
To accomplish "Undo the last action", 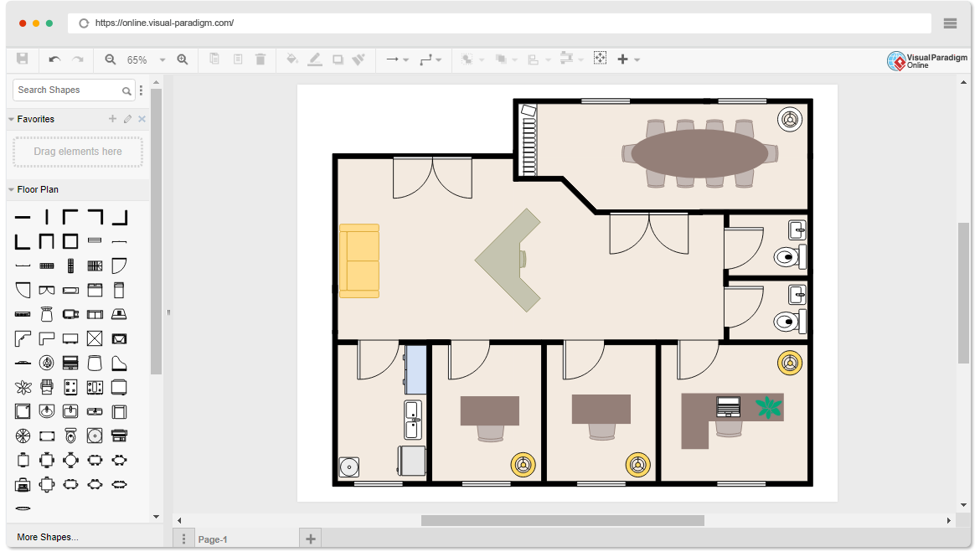I will [x=54, y=59].
